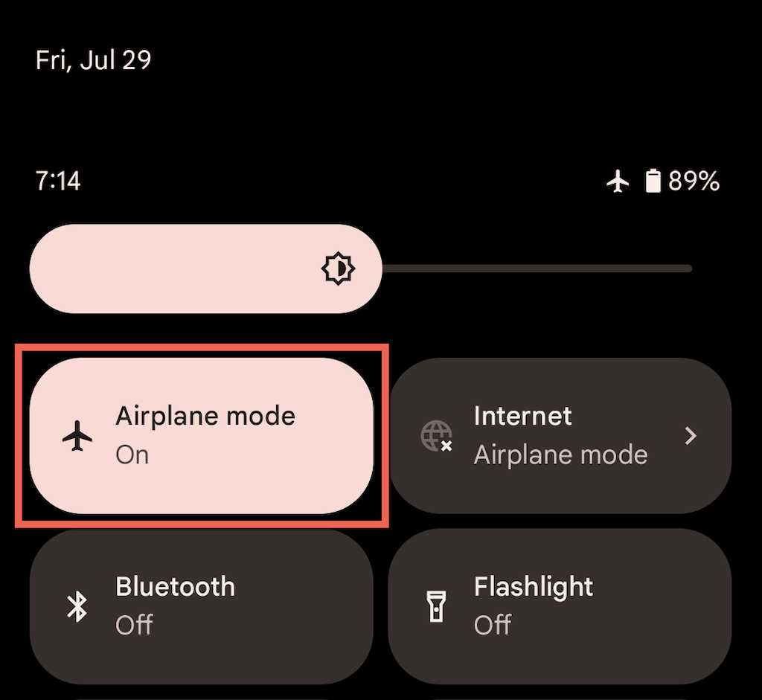The width and height of the screenshot is (762, 700).
Task: Turn on Flashlight tile
Action: (x=560, y=606)
